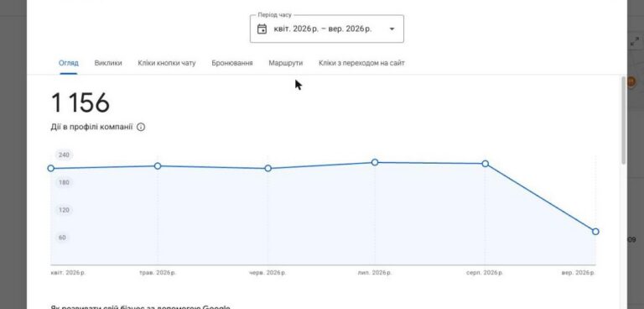The height and width of the screenshot is (309, 644).
Task: Click the 60 axis label
Action: pyautogui.click(x=62, y=238)
